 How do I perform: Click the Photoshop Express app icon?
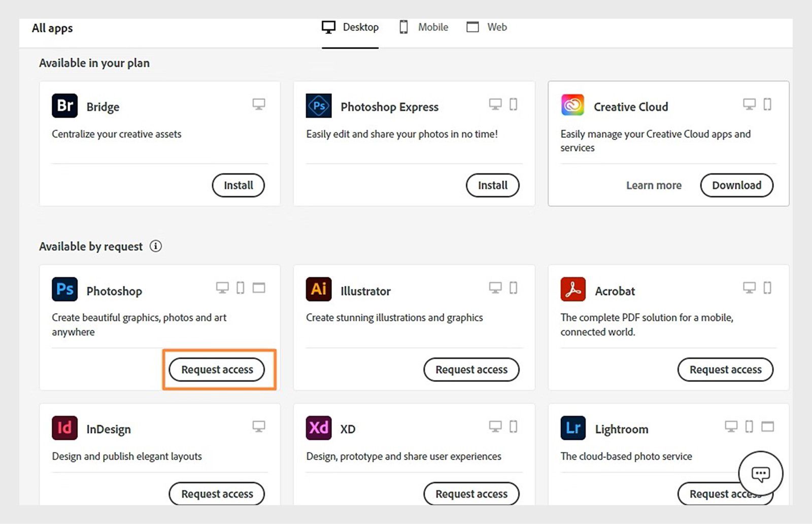click(x=319, y=106)
